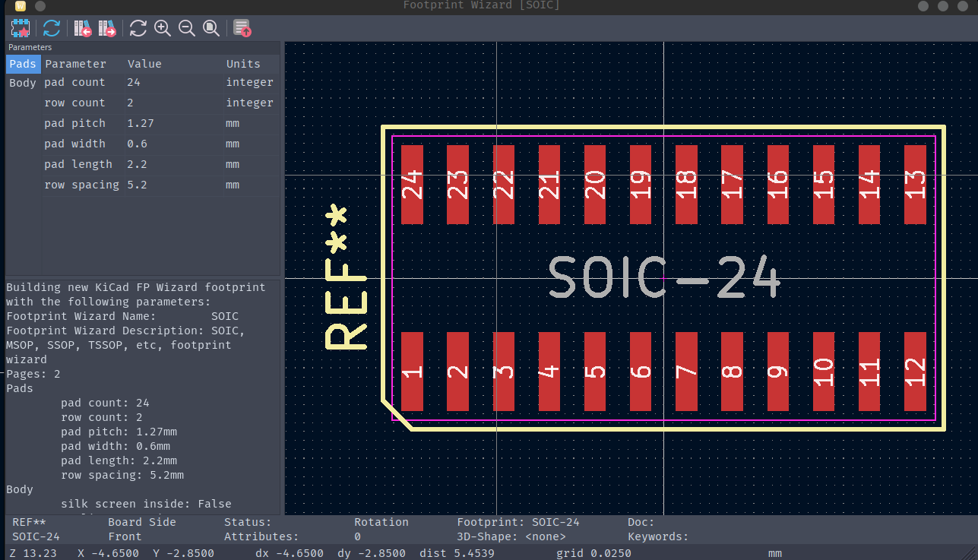
Task: Zoom out of the footprint canvas
Action: (x=187, y=29)
